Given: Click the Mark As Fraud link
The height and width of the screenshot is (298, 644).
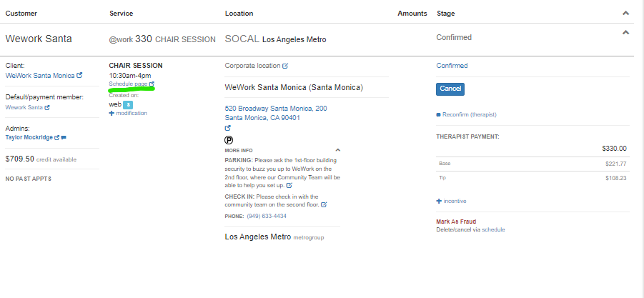Looking at the screenshot, I should [456, 222].
